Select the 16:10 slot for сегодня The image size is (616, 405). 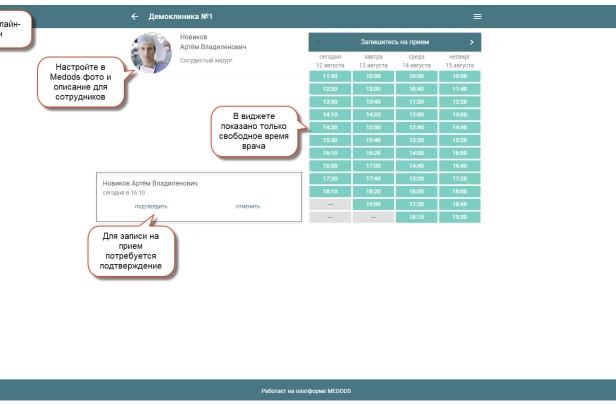[x=330, y=153]
